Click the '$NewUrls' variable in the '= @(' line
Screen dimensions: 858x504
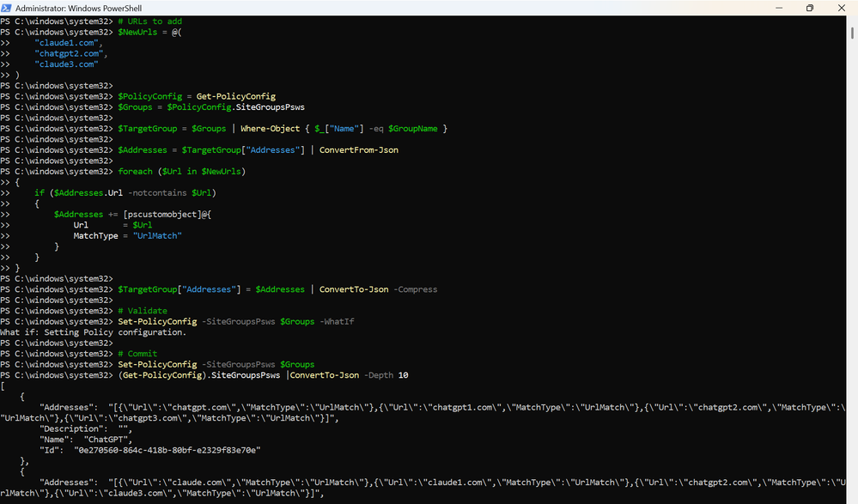(x=137, y=33)
